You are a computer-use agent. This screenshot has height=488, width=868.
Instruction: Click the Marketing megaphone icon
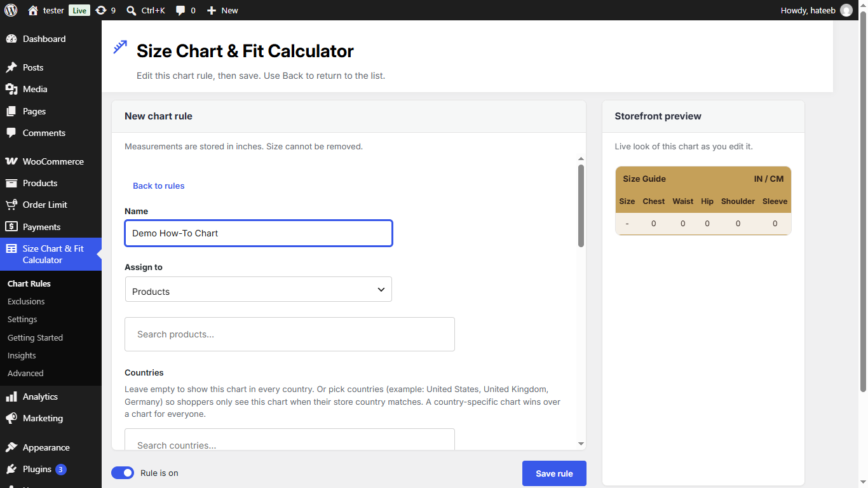[x=11, y=418]
